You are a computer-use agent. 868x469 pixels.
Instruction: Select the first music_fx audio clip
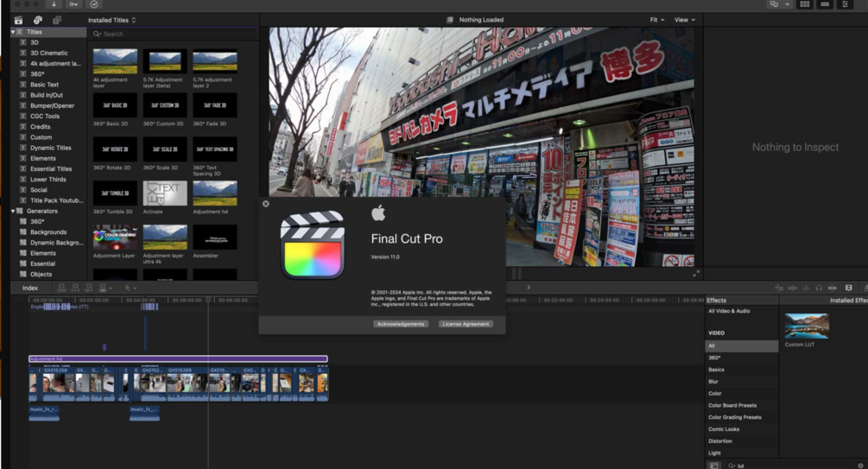pyautogui.click(x=44, y=413)
